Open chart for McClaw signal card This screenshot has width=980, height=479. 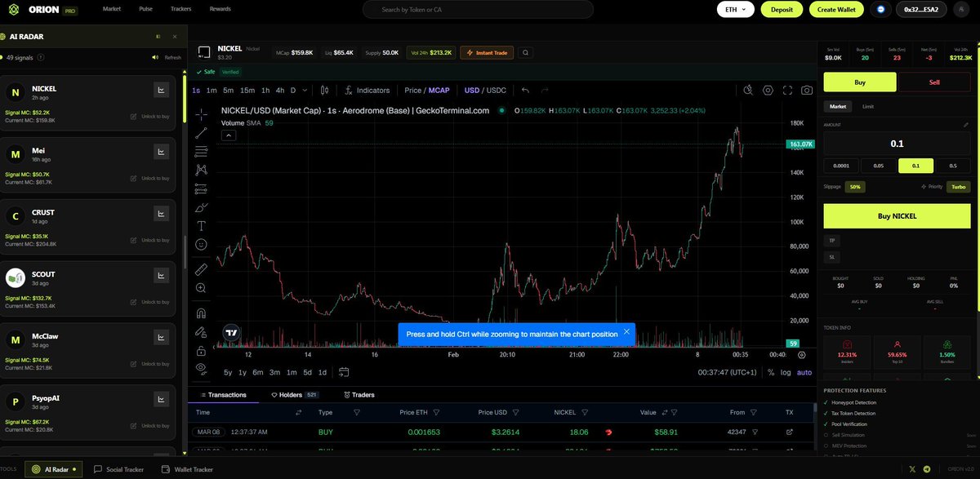tap(161, 338)
